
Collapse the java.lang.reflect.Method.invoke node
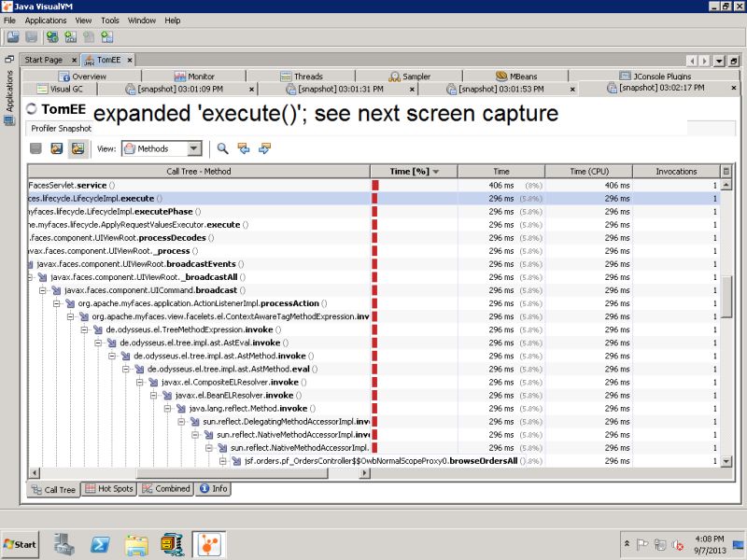click(166, 408)
